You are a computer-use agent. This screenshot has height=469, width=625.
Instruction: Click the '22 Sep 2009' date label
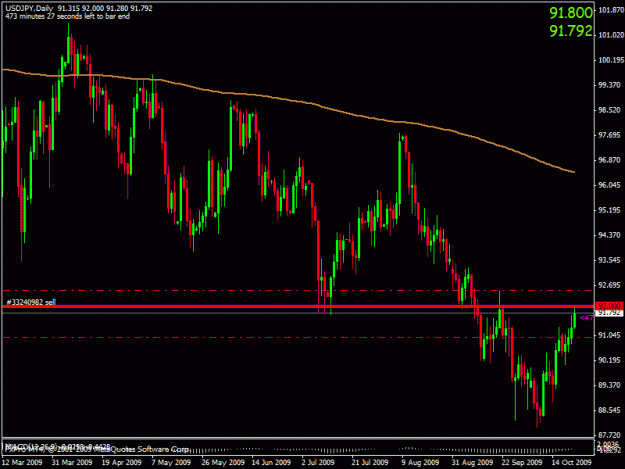tap(522, 462)
